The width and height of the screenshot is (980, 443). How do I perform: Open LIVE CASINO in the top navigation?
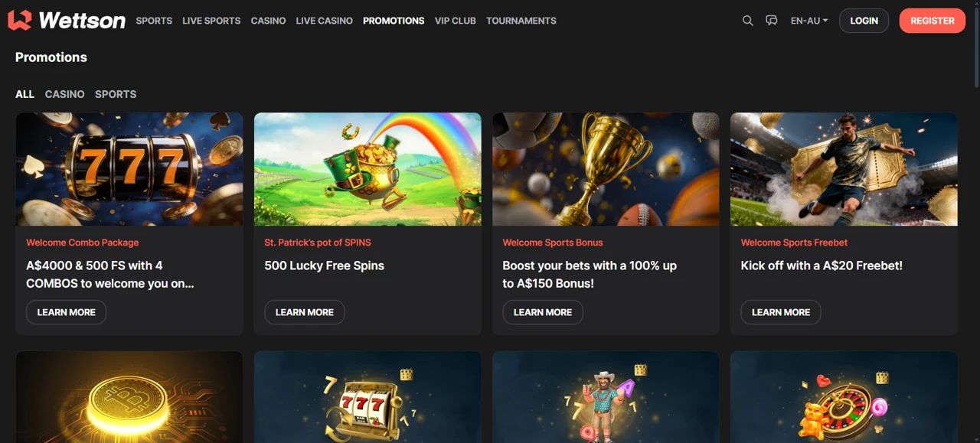point(324,21)
